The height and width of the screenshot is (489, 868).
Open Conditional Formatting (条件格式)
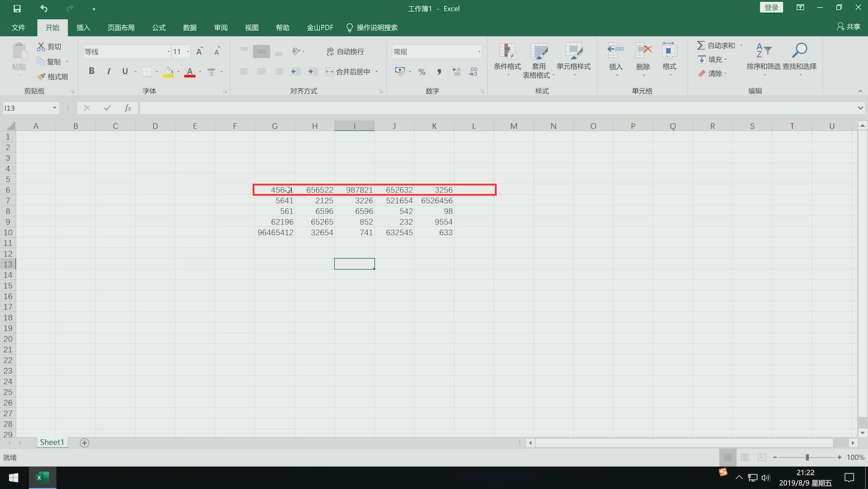pyautogui.click(x=508, y=59)
